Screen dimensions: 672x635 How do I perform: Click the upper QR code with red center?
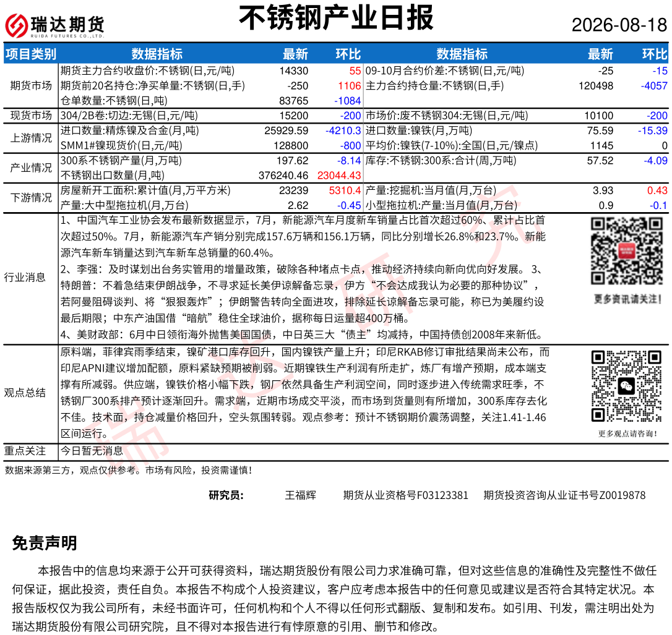point(627,251)
